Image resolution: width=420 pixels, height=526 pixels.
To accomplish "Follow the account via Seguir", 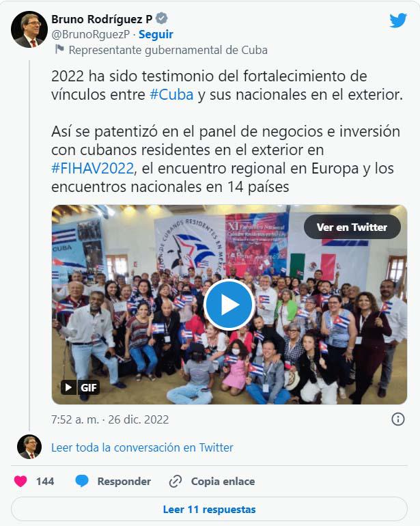I will (x=156, y=34).
